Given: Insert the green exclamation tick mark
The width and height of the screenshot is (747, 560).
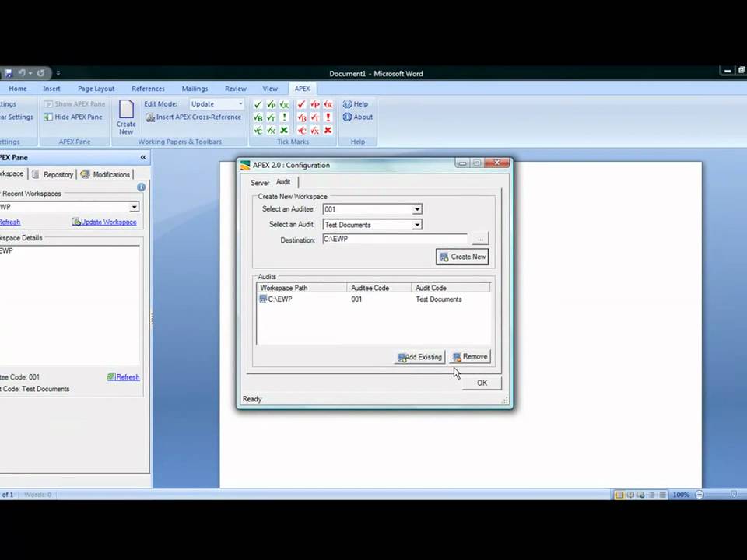Looking at the screenshot, I should [x=285, y=117].
